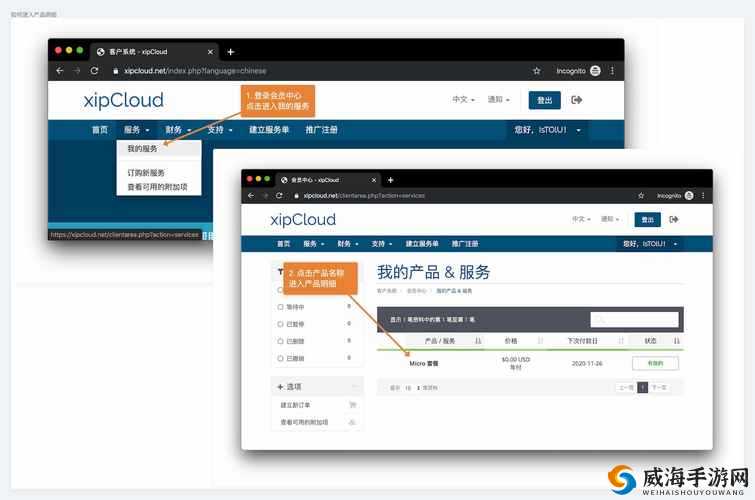Viewport: 755px width, 500px height.
Task: Open 推广注册 in the back window navbar
Action: coord(321,130)
